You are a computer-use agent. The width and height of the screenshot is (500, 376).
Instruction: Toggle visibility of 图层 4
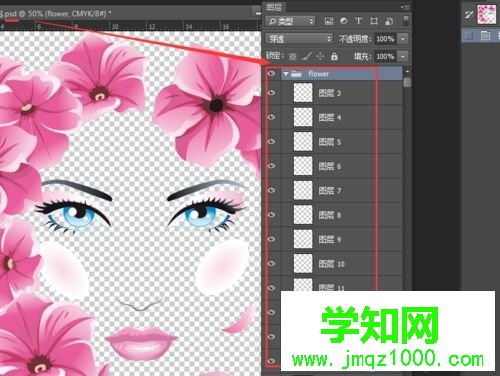[x=272, y=117]
